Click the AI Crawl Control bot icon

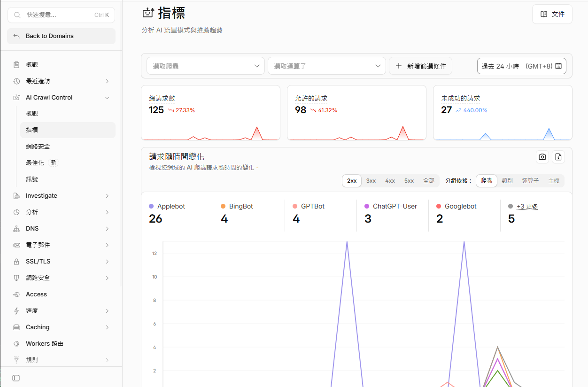(x=16, y=98)
